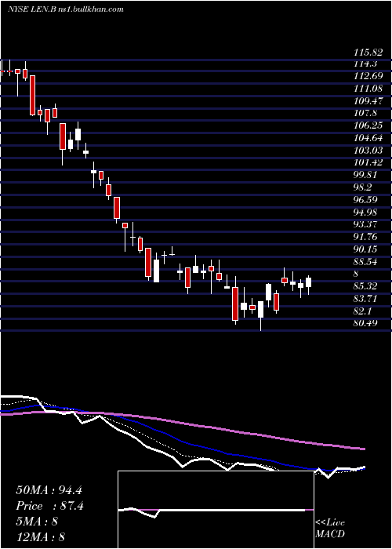Click the 83.71 price label
The image size is (392, 549).
click(365, 299)
